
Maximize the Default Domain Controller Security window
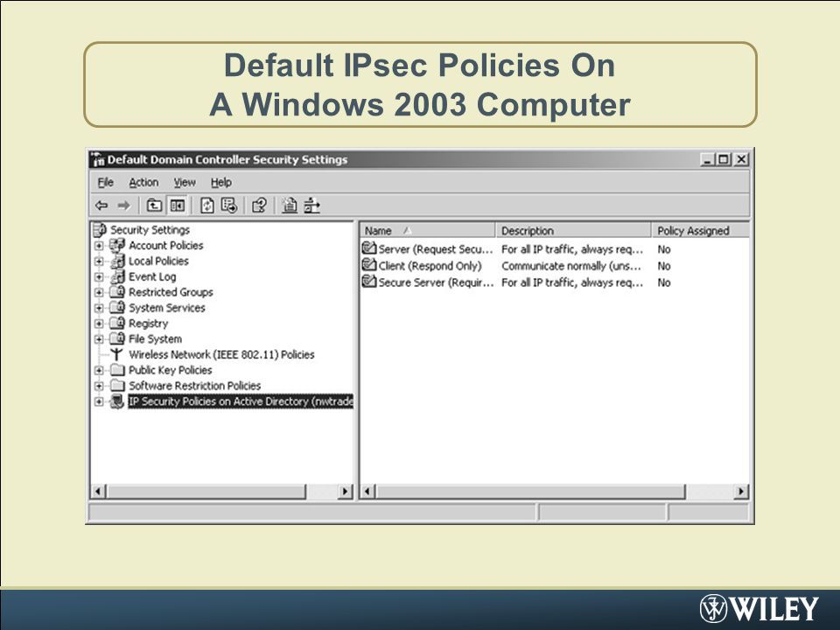pyautogui.click(x=724, y=159)
